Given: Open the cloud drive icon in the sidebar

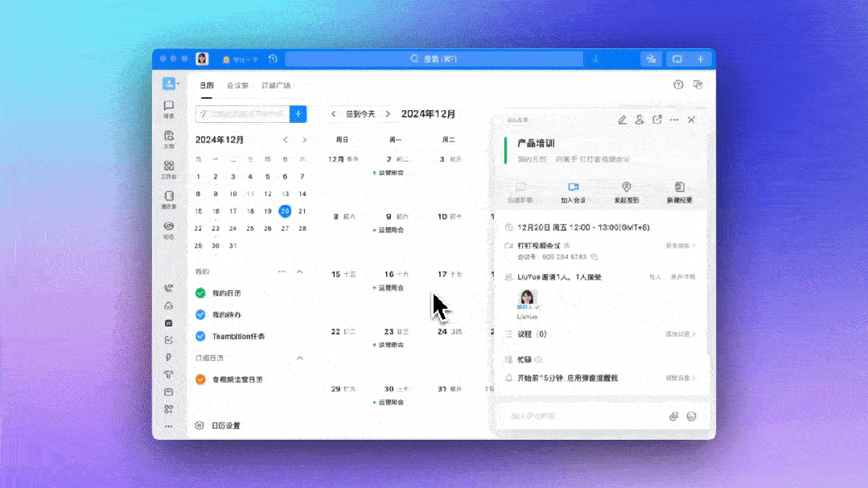Looking at the screenshot, I should [x=169, y=306].
